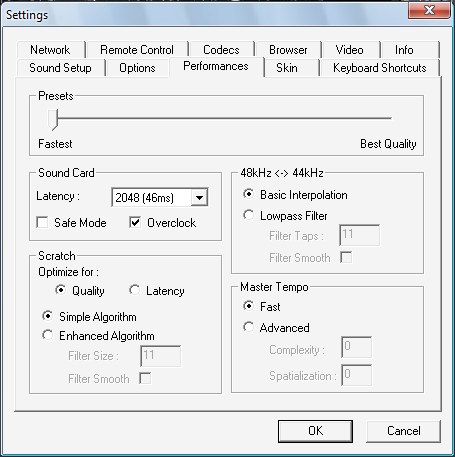The width and height of the screenshot is (455, 457).
Task: Go to the Skin tab
Action: point(287,68)
